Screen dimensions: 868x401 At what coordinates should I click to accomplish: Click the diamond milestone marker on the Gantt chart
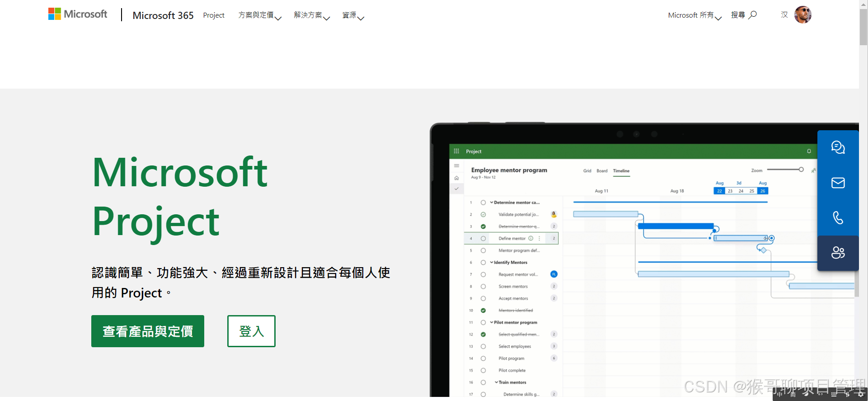pyautogui.click(x=763, y=250)
